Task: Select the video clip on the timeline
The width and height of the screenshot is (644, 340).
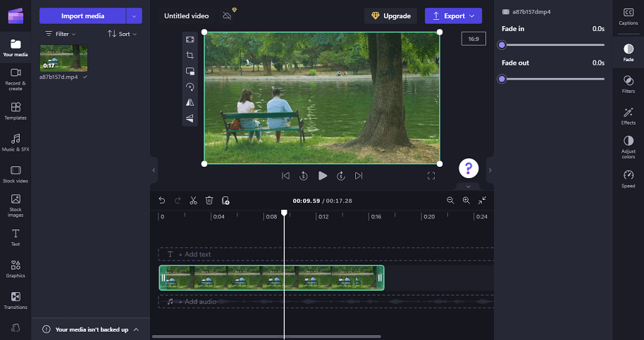Action: pyautogui.click(x=271, y=277)
